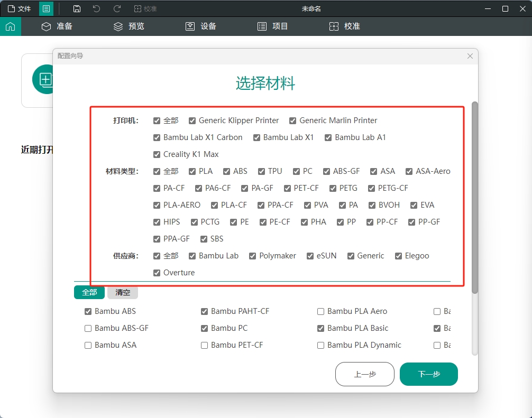532x418 pixels.
Task: Switch to the 设备 device tab
Action: click(x=201, y=26)
